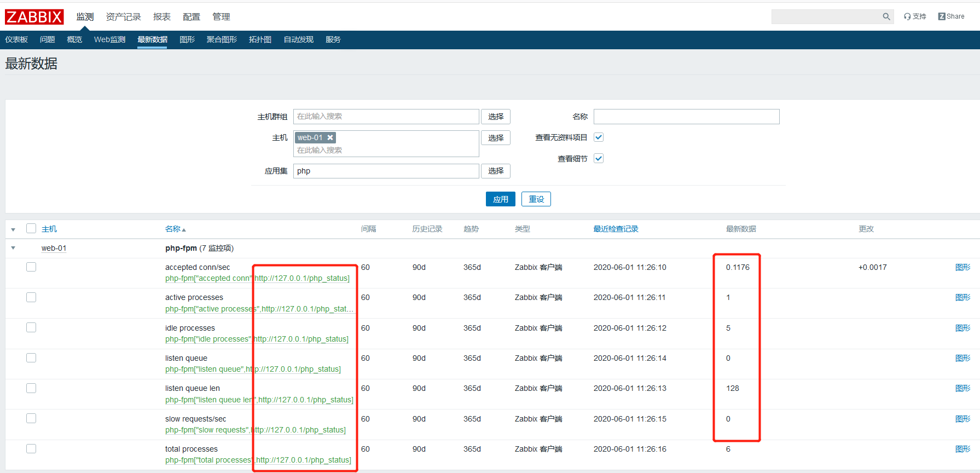The image size is (980, 473).
Task: Click the change value +0.0017
Action: click(873, 267)
